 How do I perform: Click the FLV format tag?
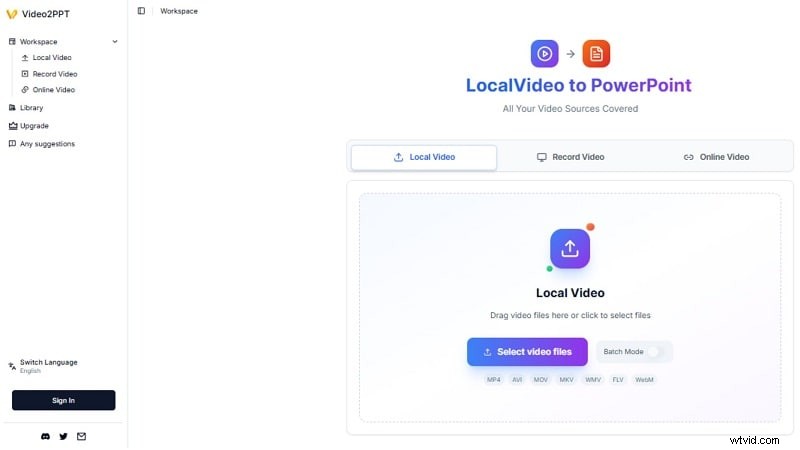point(618,380)
